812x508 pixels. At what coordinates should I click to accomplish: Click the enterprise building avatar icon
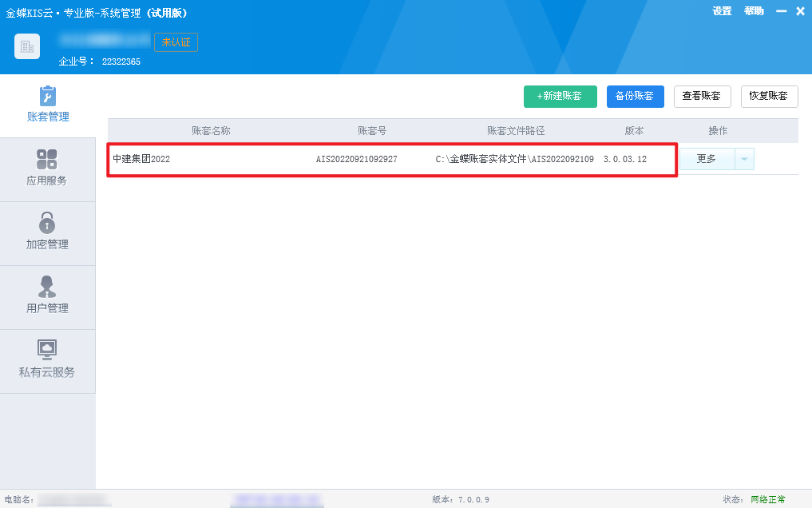[27, 46]
